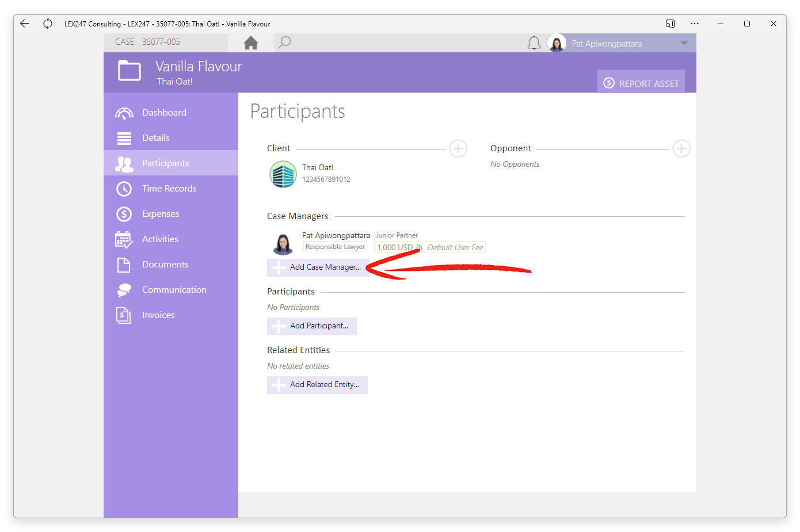Open the Dashboard menu item
800x532 pixels.
tap(171, 112)
